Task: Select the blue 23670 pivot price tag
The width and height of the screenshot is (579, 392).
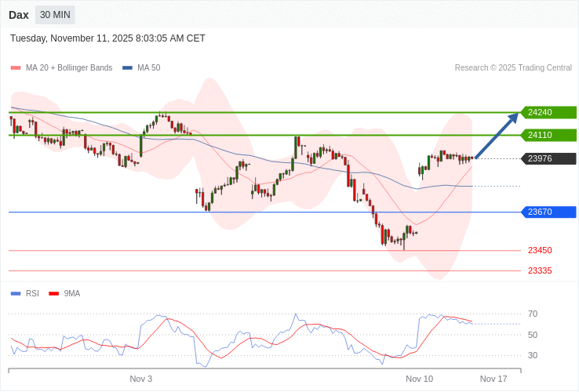Action: [548, 212]
